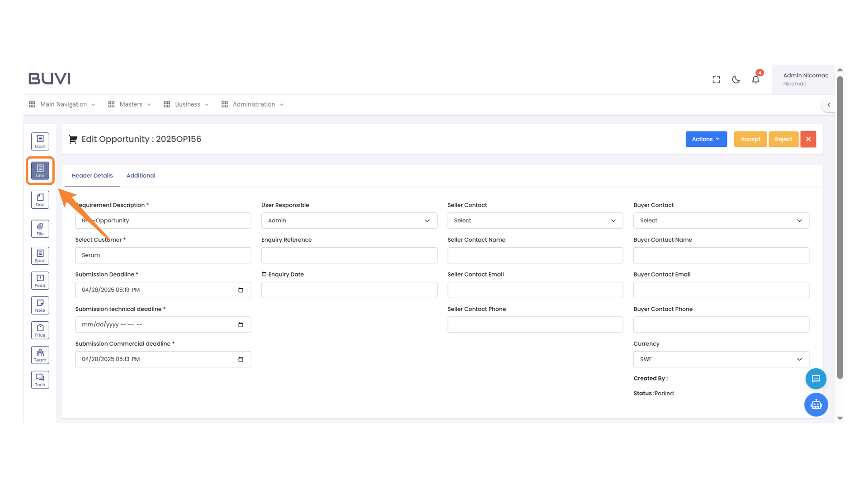This screenshot has height=488, width=868.
Task: Click the Reject button
Action: tap(783, 139)
